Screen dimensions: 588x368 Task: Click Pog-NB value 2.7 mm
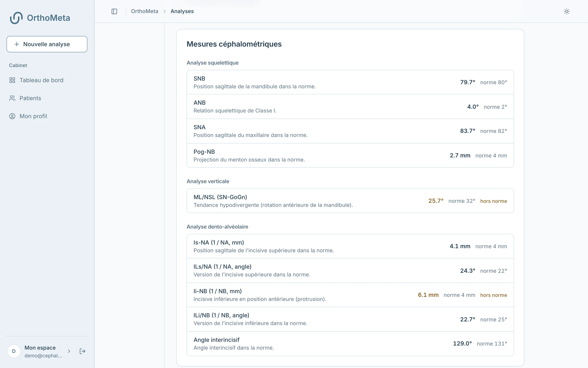coord(460,155)
